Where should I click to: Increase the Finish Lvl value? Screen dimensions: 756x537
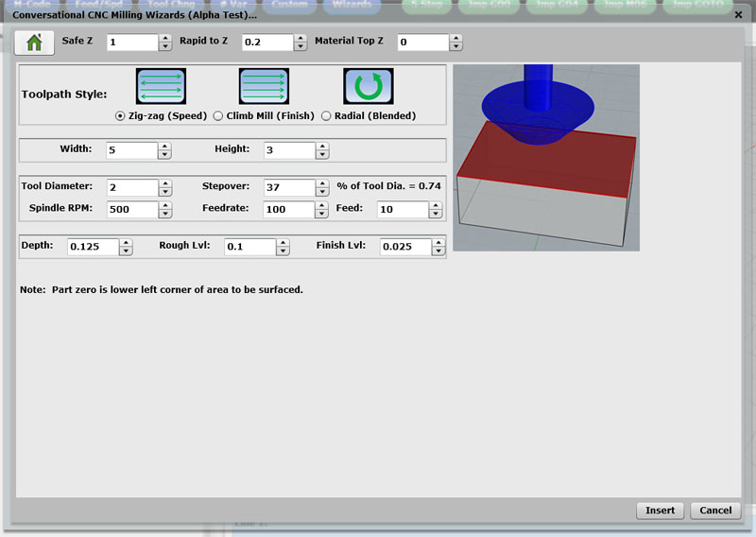pyautogui.click(x=438, y=243)
